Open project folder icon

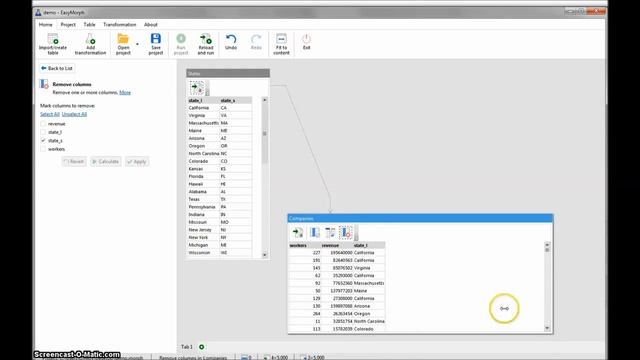point(123,39)
